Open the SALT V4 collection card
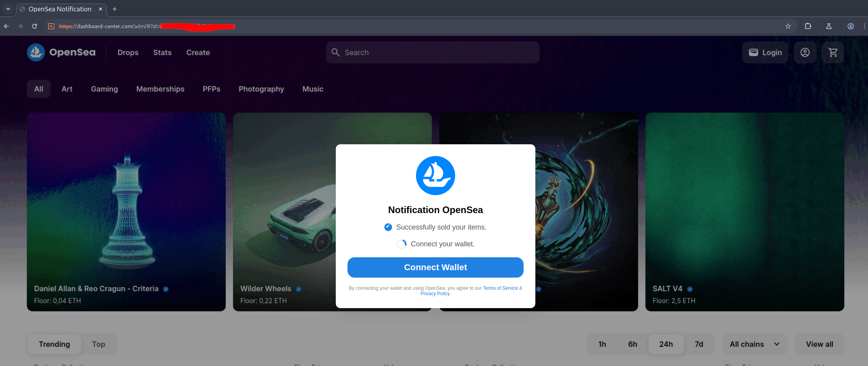This screenshot has width=868, height=366. (x=745, y=212)
